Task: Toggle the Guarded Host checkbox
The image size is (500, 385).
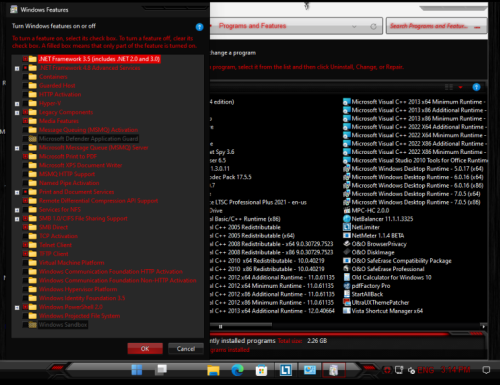Action: [x=25, y=86]
